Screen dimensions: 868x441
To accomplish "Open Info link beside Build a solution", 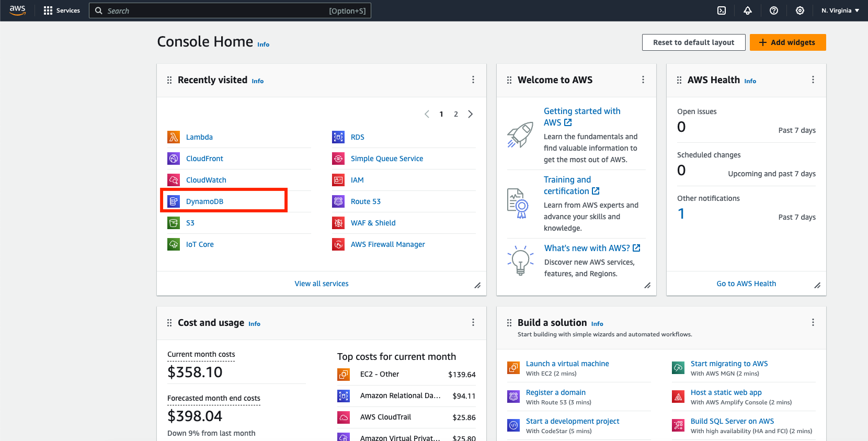I will point(597,324).
